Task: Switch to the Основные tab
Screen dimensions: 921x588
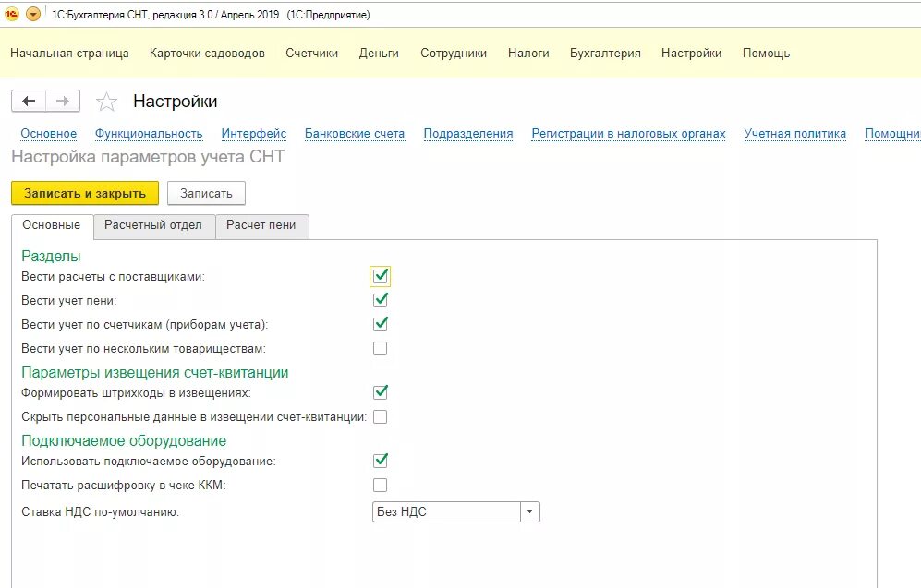Action: 52,225
